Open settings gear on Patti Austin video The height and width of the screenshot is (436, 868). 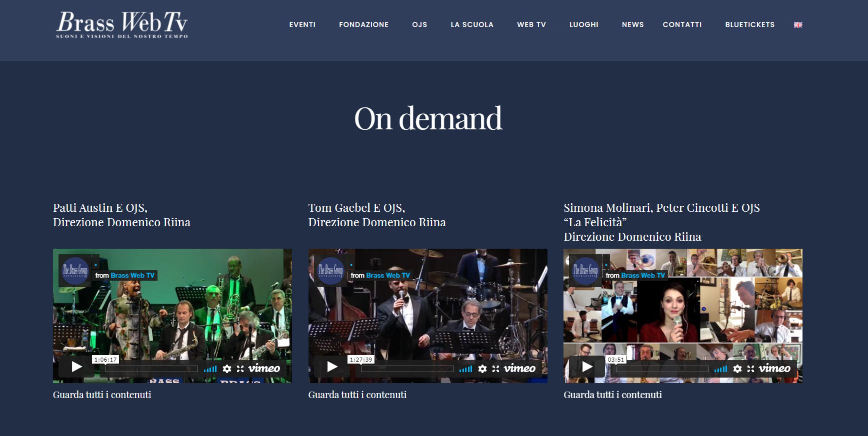227,369
